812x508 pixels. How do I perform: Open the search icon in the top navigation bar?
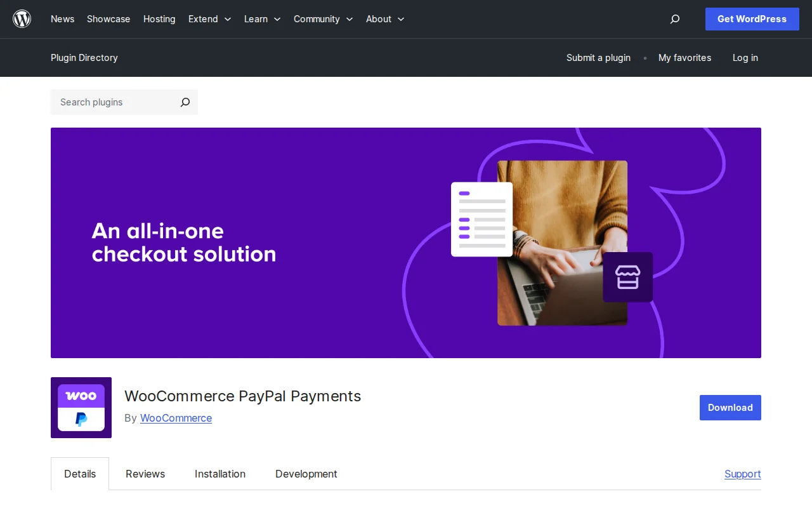pyautogui.click(x=674, y=19)
